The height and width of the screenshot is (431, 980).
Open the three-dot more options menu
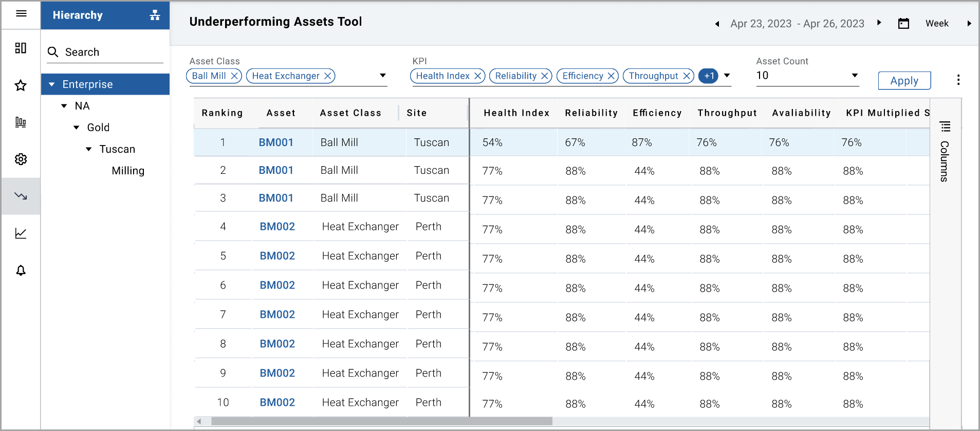pyautogui.click(x=958, y=80)
